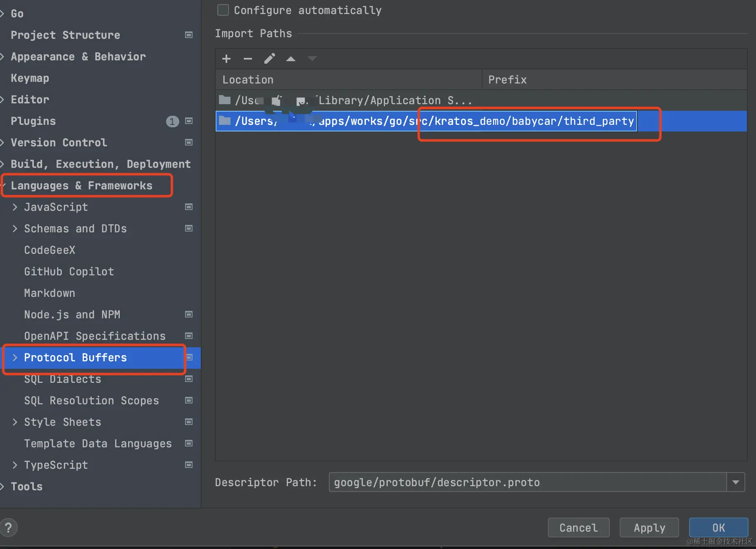
Task: Expand the Protocol Buffers tree node
Action: 15,358
